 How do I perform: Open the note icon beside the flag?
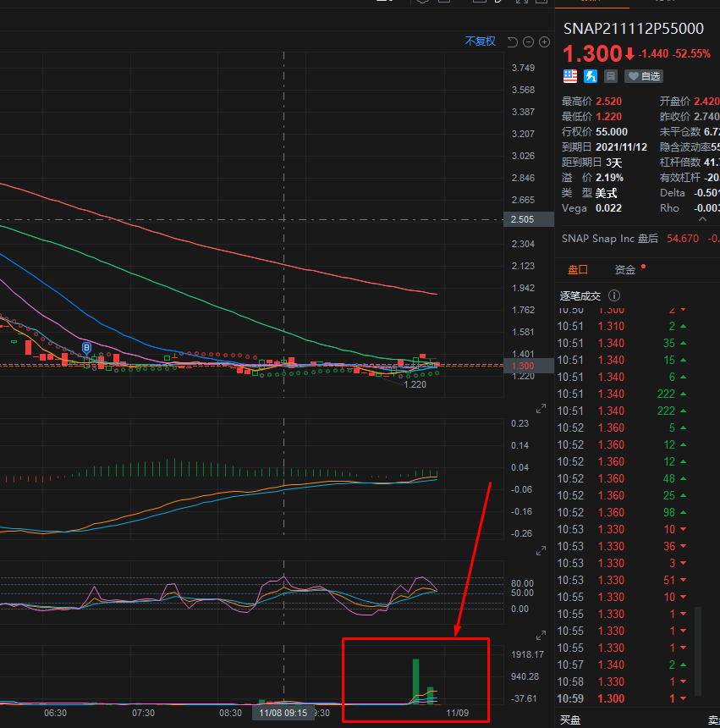click(611, 76)
